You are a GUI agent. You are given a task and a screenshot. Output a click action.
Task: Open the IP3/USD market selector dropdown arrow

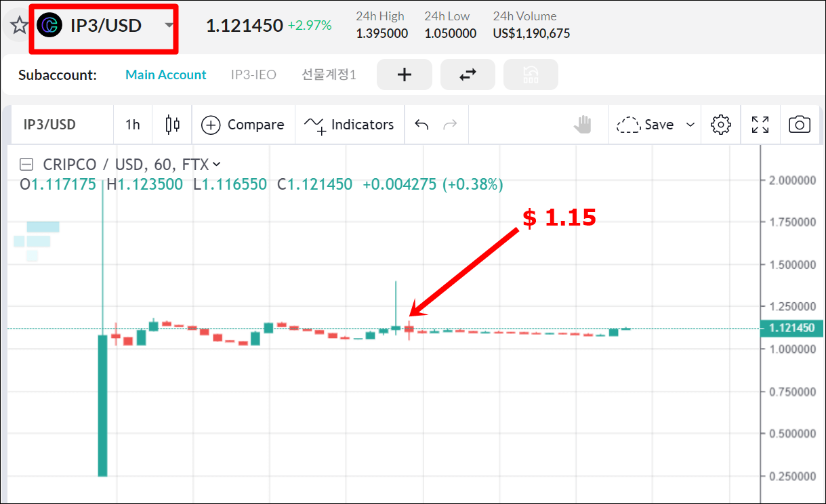169,26
